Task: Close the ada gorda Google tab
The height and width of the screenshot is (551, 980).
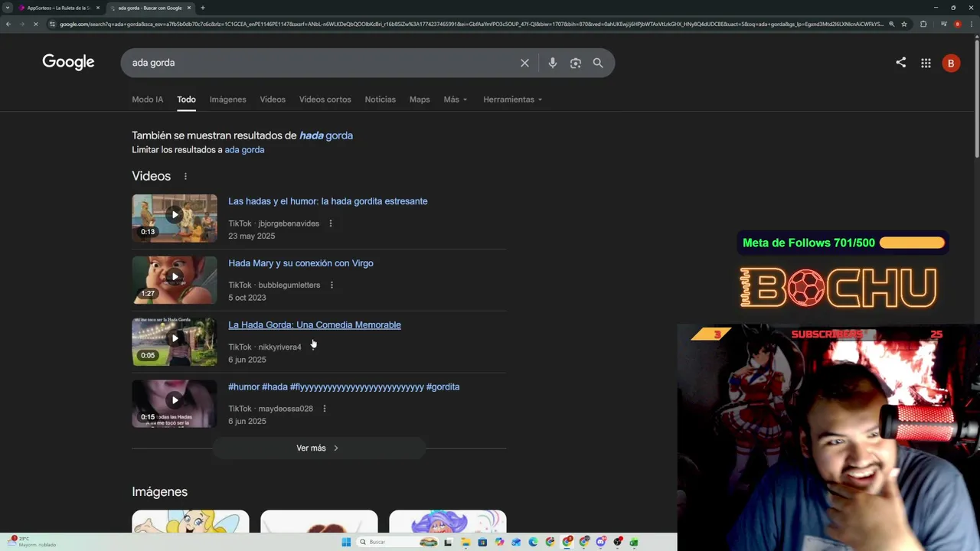Action: click(188, 8)
